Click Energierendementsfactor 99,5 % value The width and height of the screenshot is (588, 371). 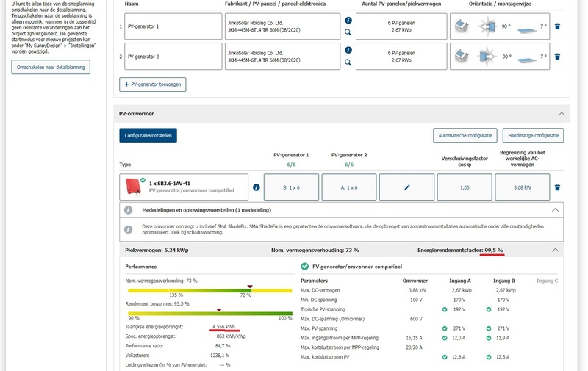pos(494,250)
